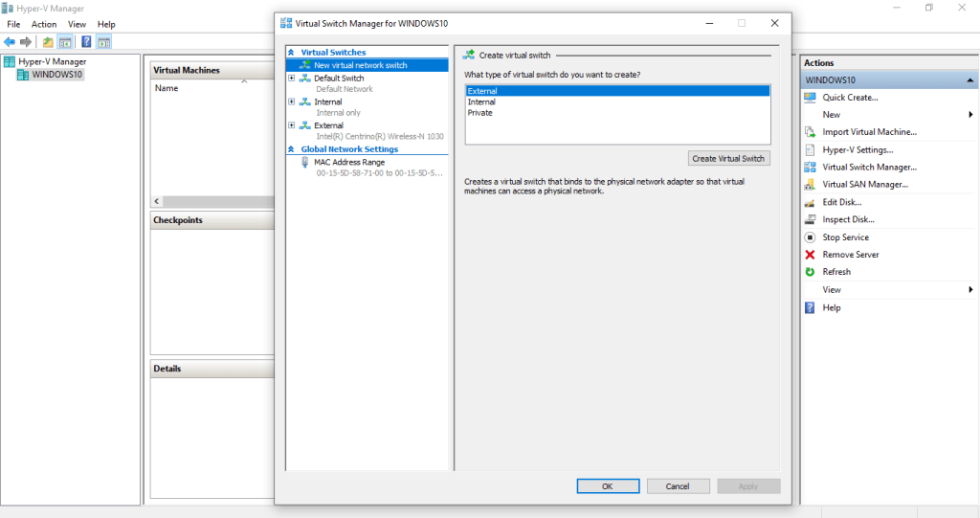The width and height of the screenshot is (980, 518).
Task: Select MAC Address Range setting
Action: tap(348, 162)
